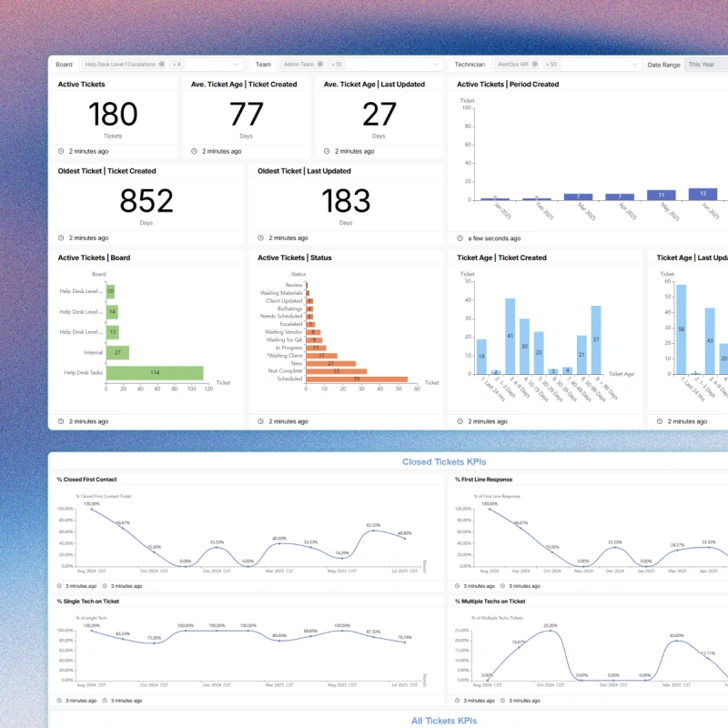This screenshot has width=728, height=728.
Task: Select the Help Desk Tasks bar showing 114
Action: point(155,371)
